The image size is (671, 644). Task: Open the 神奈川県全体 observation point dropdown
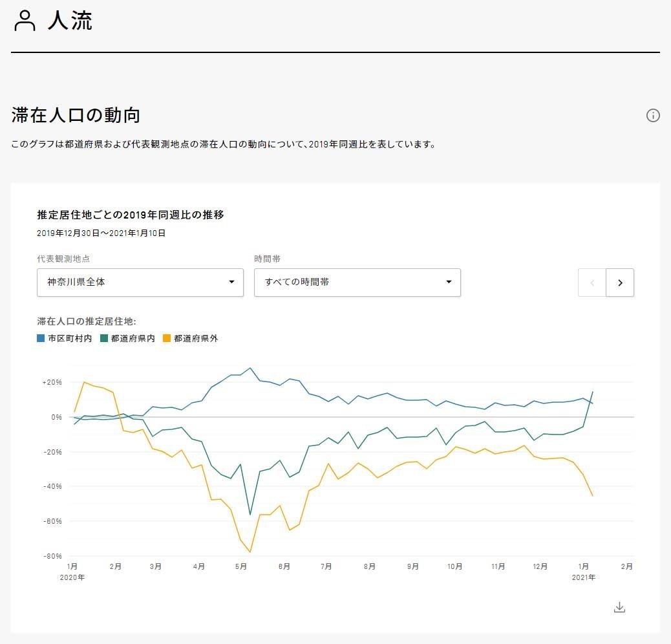140,283
